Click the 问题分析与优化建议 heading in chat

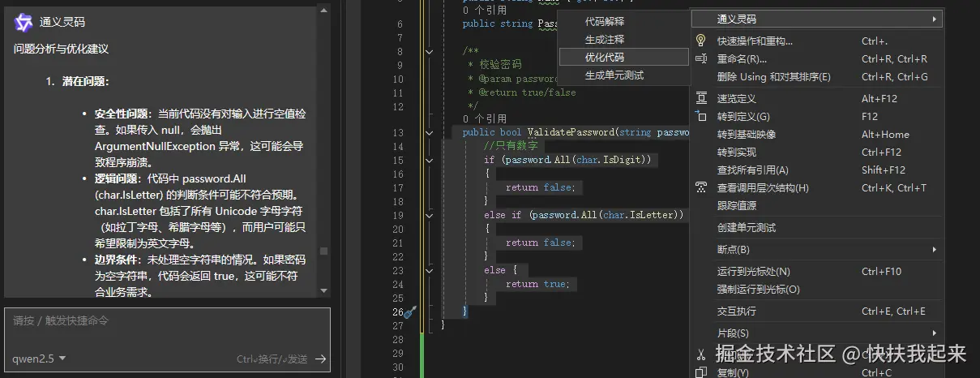(x=61, y=49)
